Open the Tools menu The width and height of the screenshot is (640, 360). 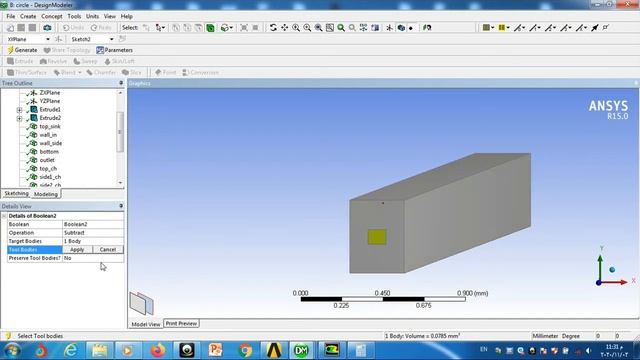pyautogui.click(x=74, y=16)
